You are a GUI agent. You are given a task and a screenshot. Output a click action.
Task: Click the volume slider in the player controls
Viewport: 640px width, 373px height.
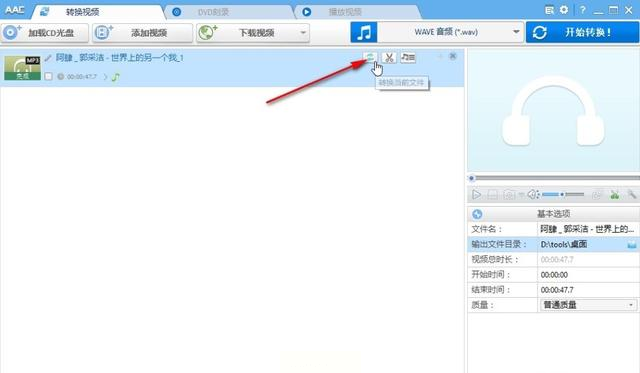coord(563,195)
